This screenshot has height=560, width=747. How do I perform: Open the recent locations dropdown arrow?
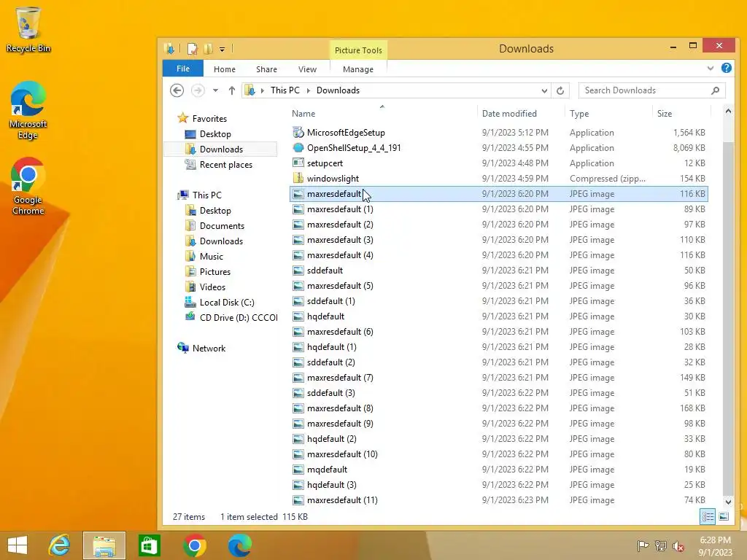(x=215, y=90)
